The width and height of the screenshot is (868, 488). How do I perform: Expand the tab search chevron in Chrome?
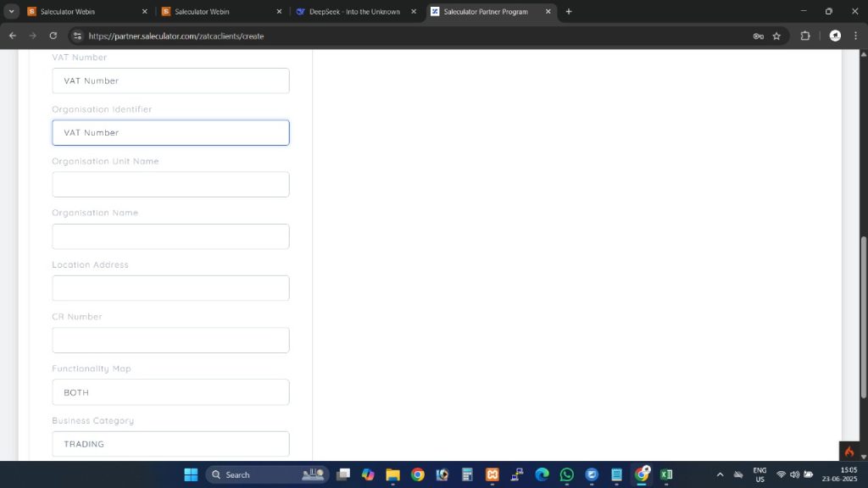click(12, 12)
